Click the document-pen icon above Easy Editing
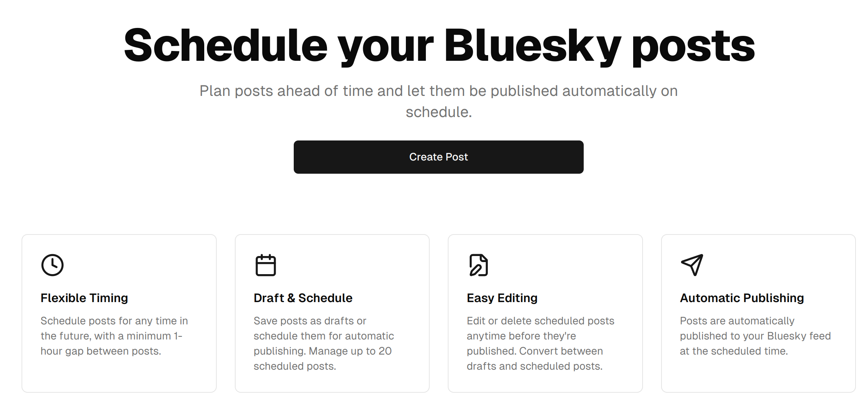 tap(478, 265)
